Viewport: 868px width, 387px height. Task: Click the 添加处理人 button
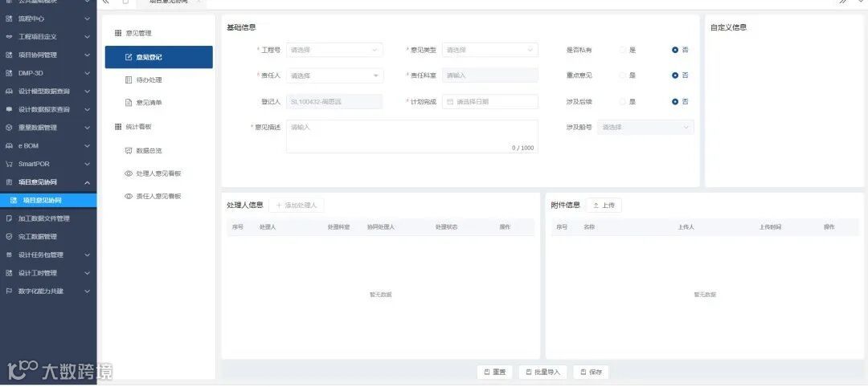pos(296,205)
